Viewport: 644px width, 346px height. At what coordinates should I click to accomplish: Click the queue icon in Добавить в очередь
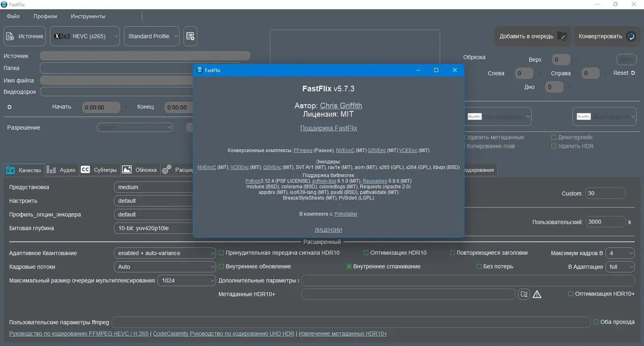coord(563,36)
